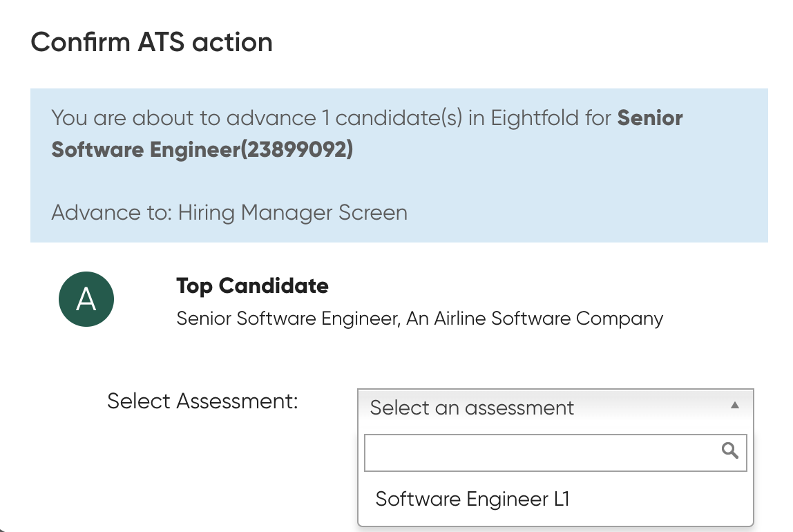The image size is (793, 532).
Task: Click the candidate's Senior Software Engineer subtitle
Action: [288, 319]
